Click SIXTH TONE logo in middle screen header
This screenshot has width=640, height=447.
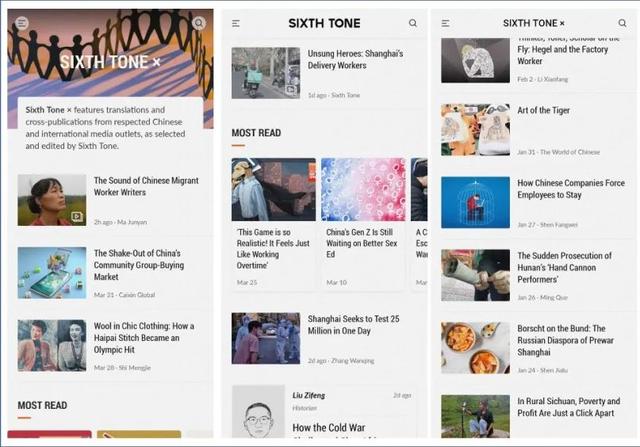(324, 23)
